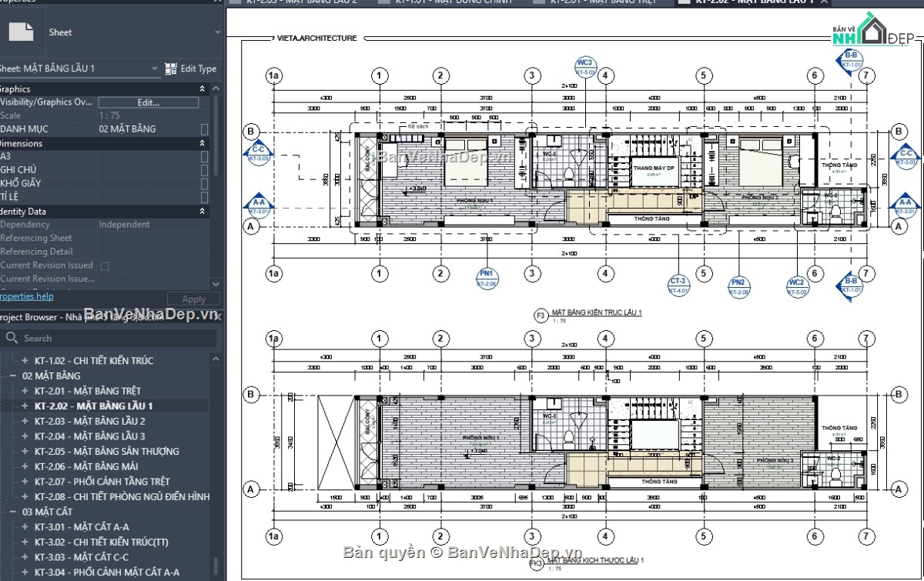Click the small box on KHỔ GIẤY row
Screen dimensions: 924x581
(204, 183)
